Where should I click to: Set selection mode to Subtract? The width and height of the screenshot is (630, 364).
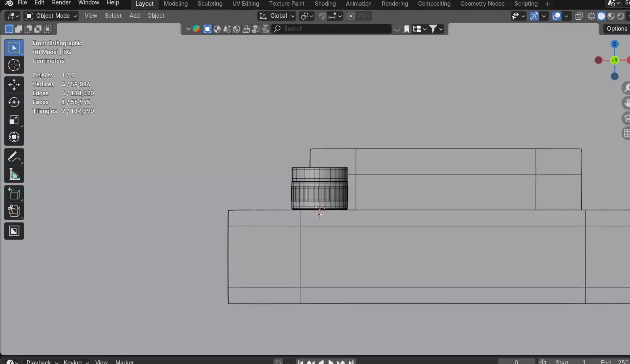28,29
